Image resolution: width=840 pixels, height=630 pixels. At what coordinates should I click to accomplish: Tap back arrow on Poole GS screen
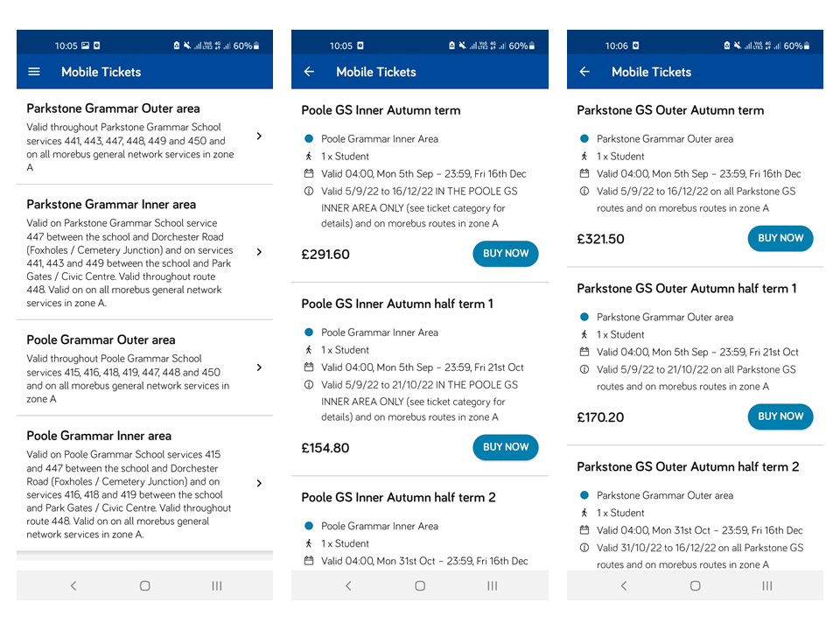pos(309,71)
